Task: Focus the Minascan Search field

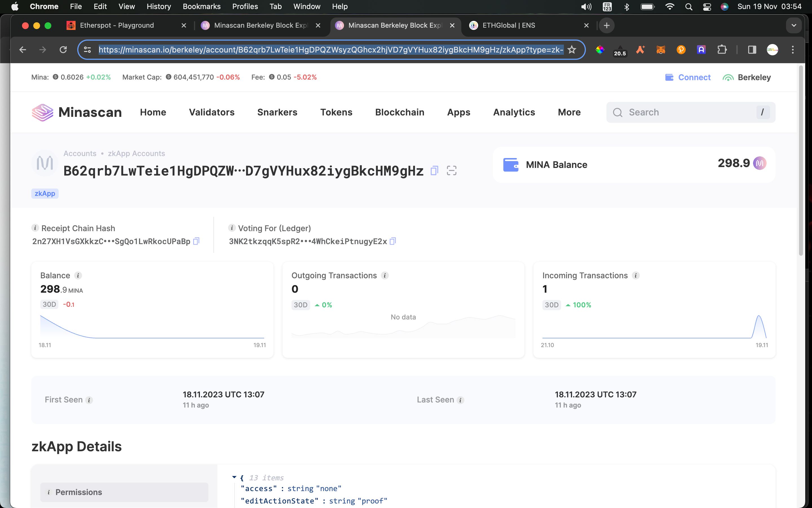Action: tap(690, 112)
